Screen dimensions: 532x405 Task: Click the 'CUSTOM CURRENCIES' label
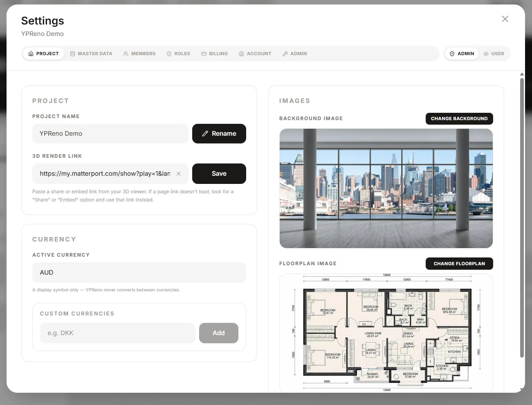click(x=77, y=313)
